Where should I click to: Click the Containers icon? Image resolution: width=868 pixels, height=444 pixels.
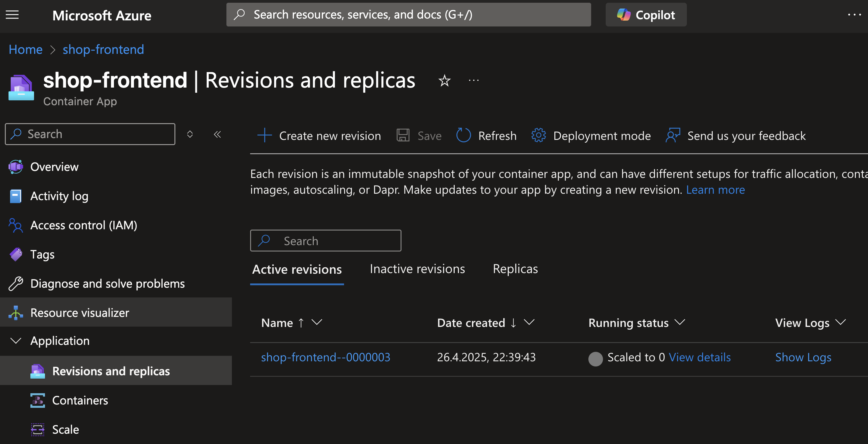pos(37,400)
